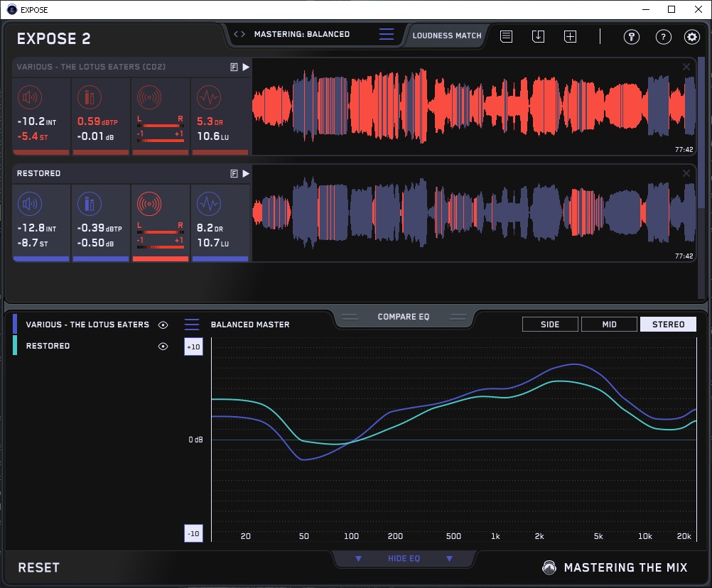Select the Side EQ view
The image size is (712, 588).
pyautogui.click(x=550, y=325)
